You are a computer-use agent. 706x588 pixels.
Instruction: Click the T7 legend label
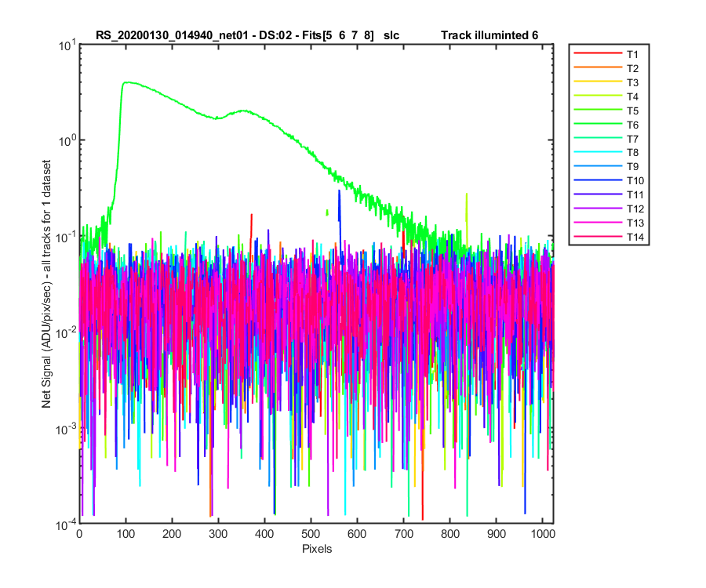[x=632, y=139]
